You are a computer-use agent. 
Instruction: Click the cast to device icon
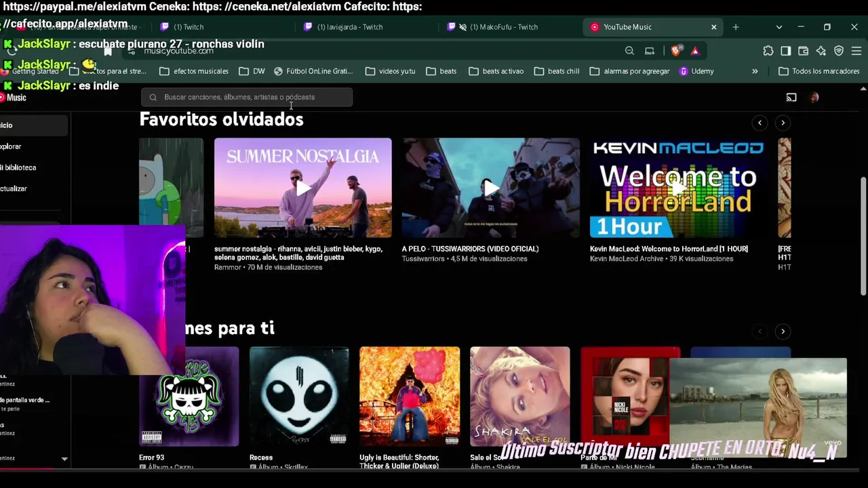click(x=791, y=97)
